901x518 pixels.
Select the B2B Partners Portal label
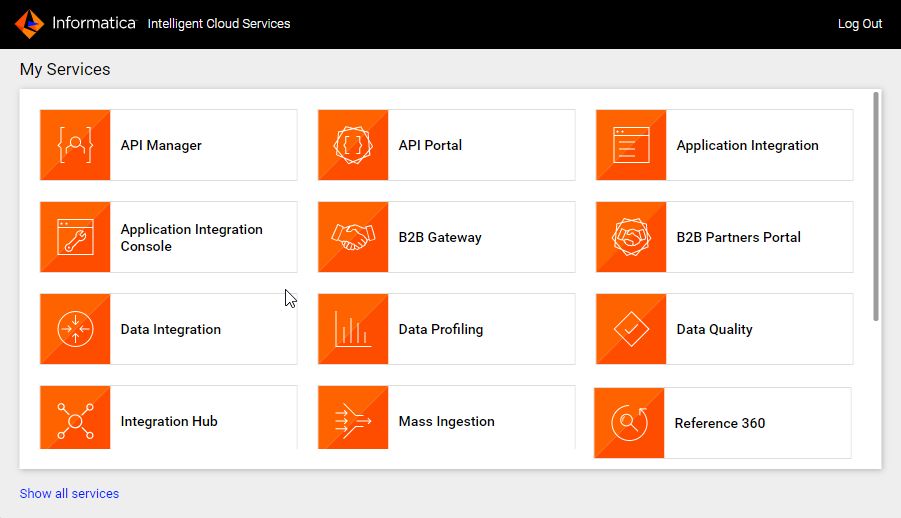pyautogui.click(x=738, y=237)
